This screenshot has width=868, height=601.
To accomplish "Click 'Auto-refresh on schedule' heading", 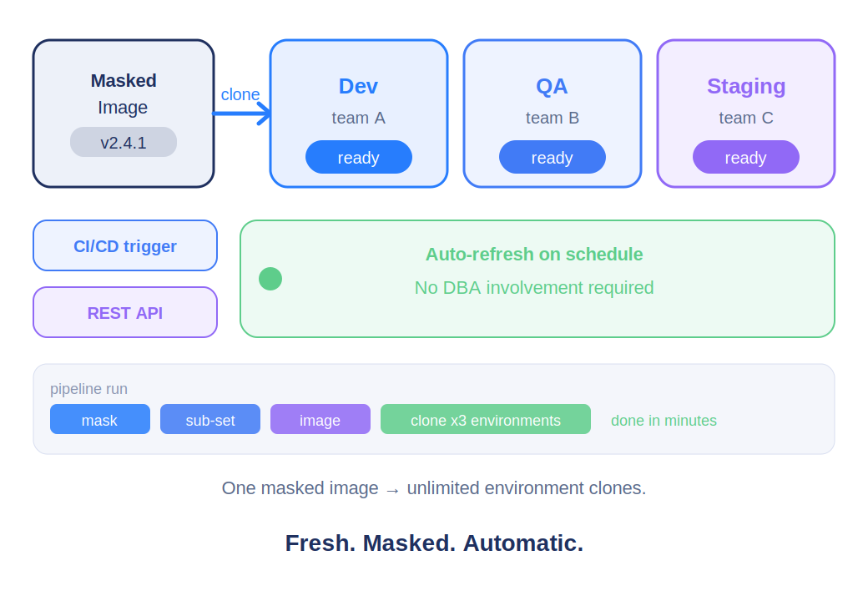I will (x=534, y=255).
